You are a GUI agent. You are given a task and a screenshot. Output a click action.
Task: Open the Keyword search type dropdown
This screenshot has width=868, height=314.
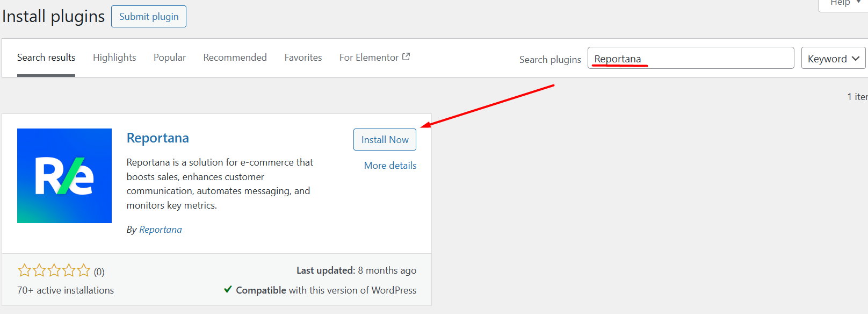(833, 58)
